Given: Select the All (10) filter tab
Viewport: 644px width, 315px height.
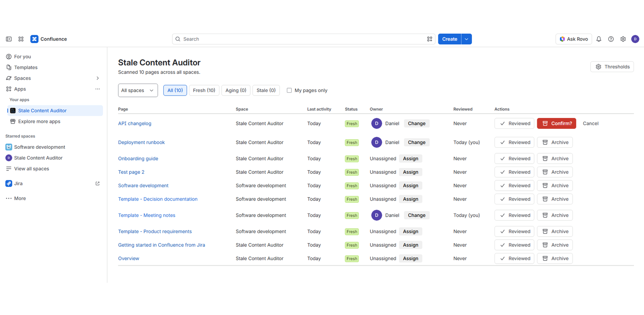Looking at the screenshot, I should tap(175, 90).
